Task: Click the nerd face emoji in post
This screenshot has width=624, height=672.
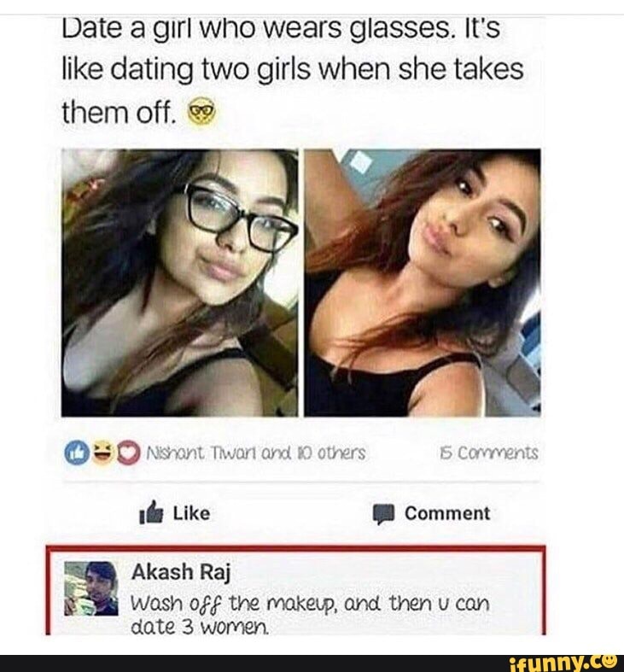Action: 201,113
